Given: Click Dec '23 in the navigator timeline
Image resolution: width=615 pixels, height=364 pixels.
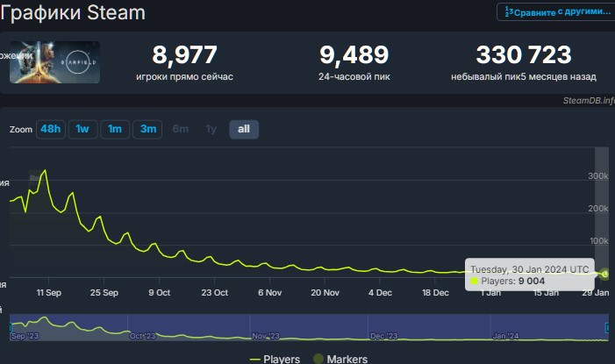Looking at the screenshot, I should click(x=384, y=335).
